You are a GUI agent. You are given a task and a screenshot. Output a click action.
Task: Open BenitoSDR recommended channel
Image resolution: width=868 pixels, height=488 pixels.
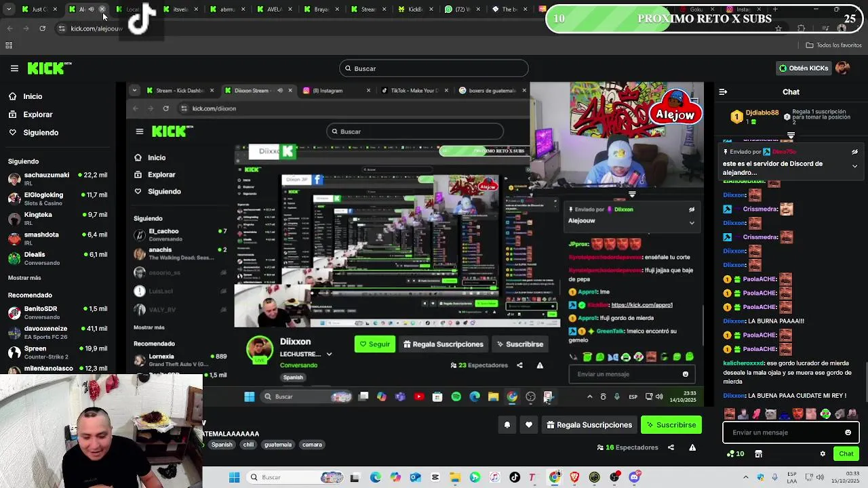coord(58,312)
